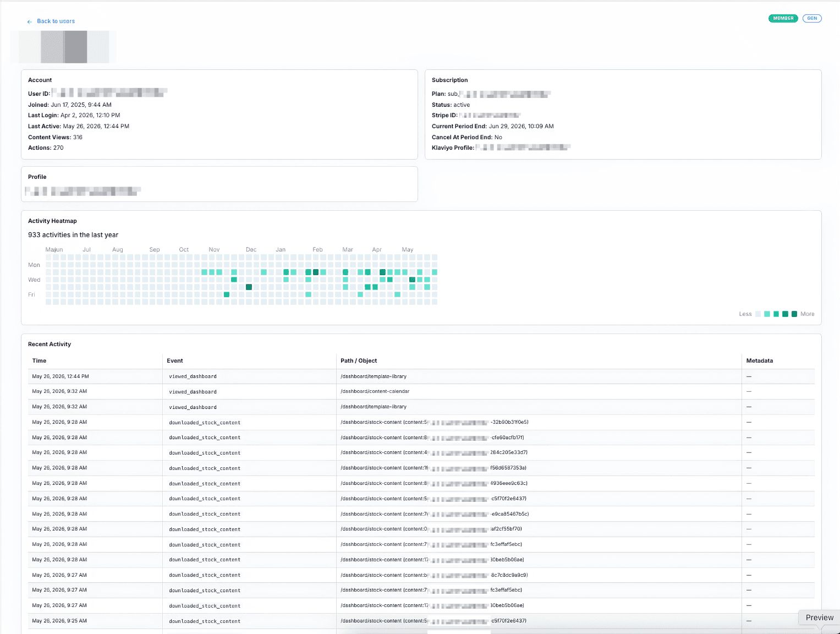
Task: Click stock-content path ending f56d6587353a
Action: coord(433,468)
